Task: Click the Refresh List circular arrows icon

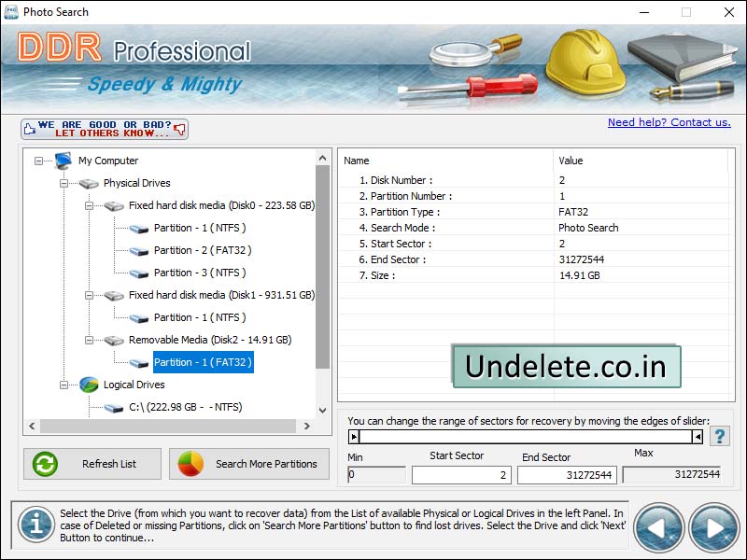Action: pos(44,463)
